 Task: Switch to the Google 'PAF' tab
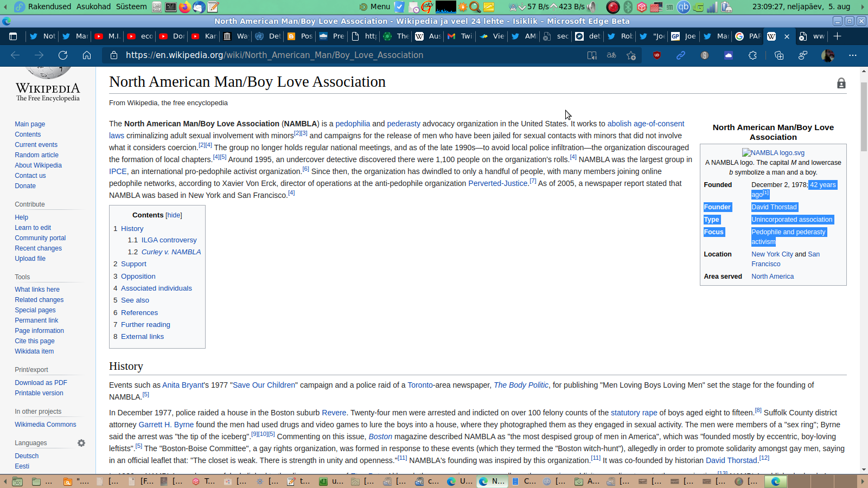click(749, 36)
